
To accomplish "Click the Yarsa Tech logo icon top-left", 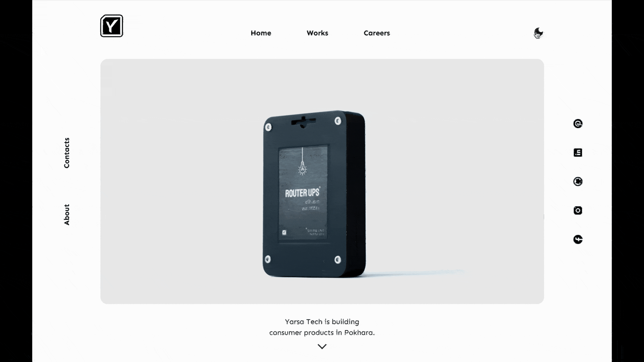I will pyautogui.click(x=112, y=26).
